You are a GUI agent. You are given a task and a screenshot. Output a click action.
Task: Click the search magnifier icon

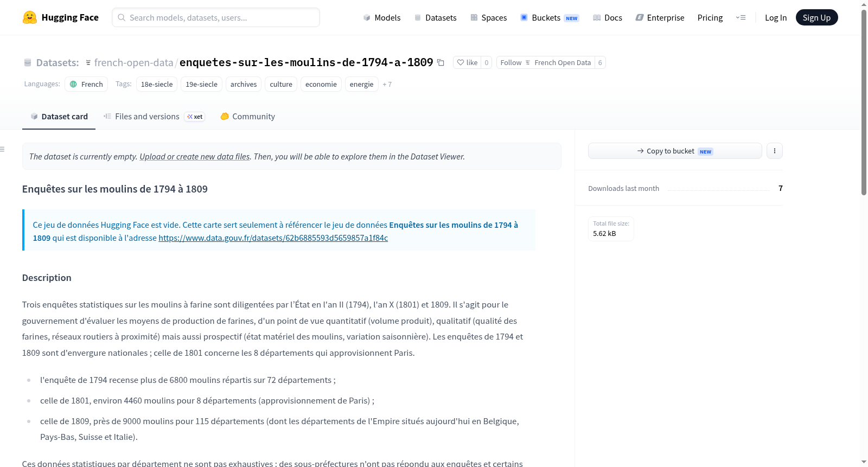pos(122,17)
